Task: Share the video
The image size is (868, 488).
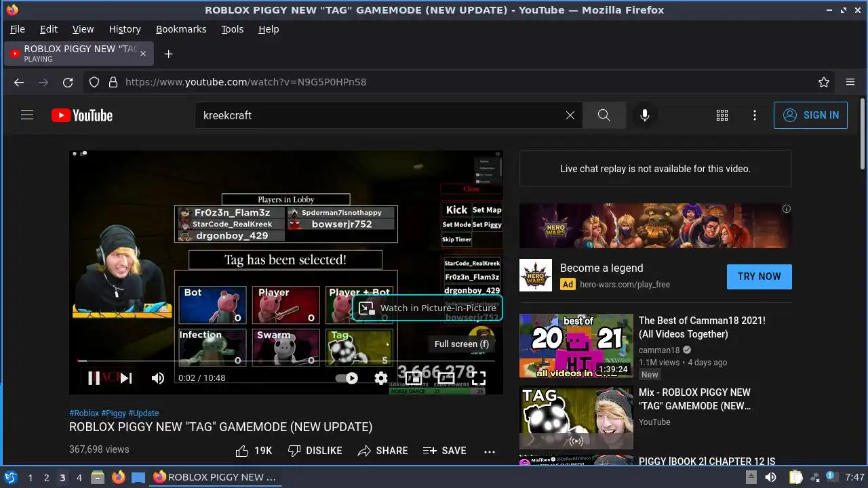Action: tap(382, 451)
